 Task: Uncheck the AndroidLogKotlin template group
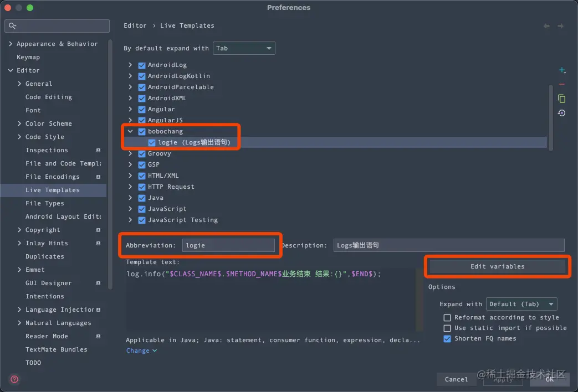[141, 76]
